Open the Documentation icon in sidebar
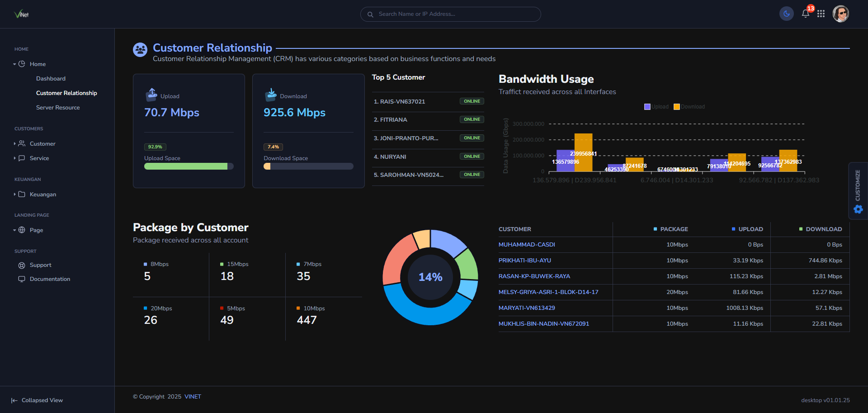Image resolution: width=868 pixels, height=413 pixels. 21,279
